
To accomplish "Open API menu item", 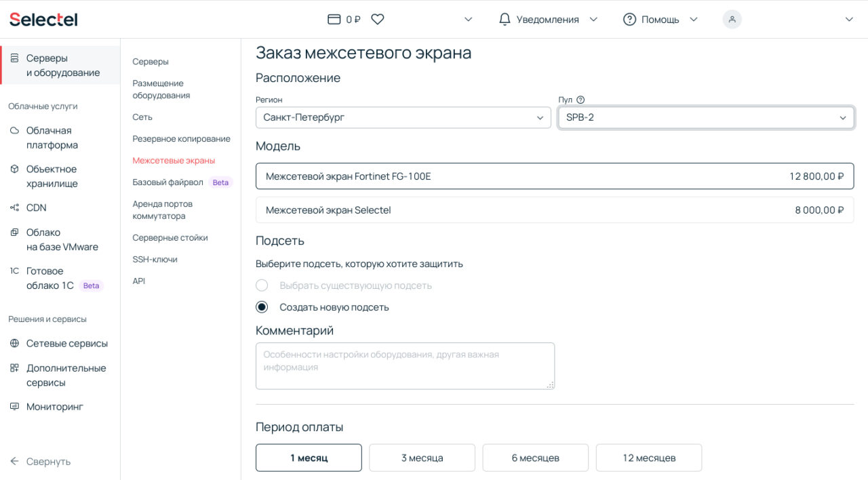I will pos(139,281).
